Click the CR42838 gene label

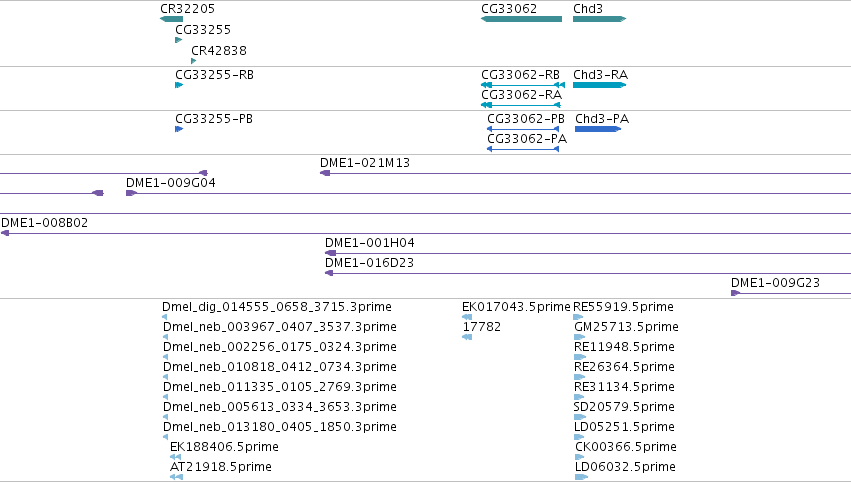coord(219,50)
